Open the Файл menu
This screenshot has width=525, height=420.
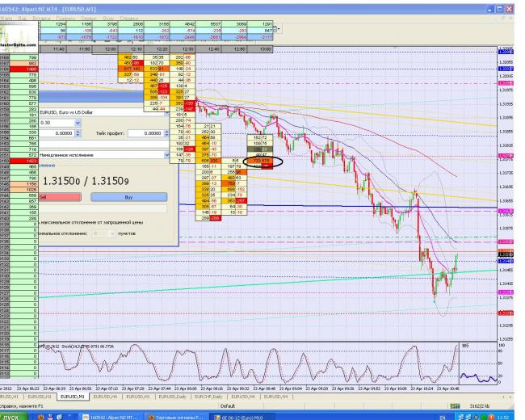(6, 18)
